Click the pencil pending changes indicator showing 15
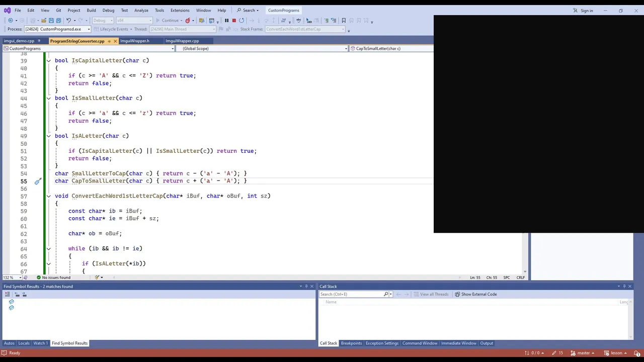The height and width of the screenshot is (362, 644). click(x=557, y=353)
